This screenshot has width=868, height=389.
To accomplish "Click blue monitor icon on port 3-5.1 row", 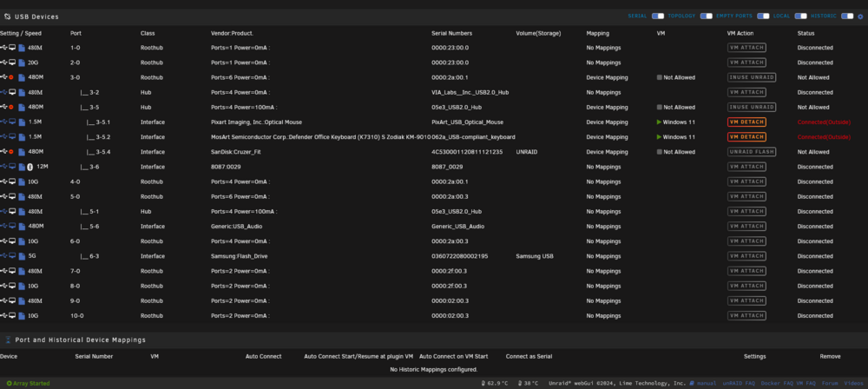I will click(x=12, y=122).
